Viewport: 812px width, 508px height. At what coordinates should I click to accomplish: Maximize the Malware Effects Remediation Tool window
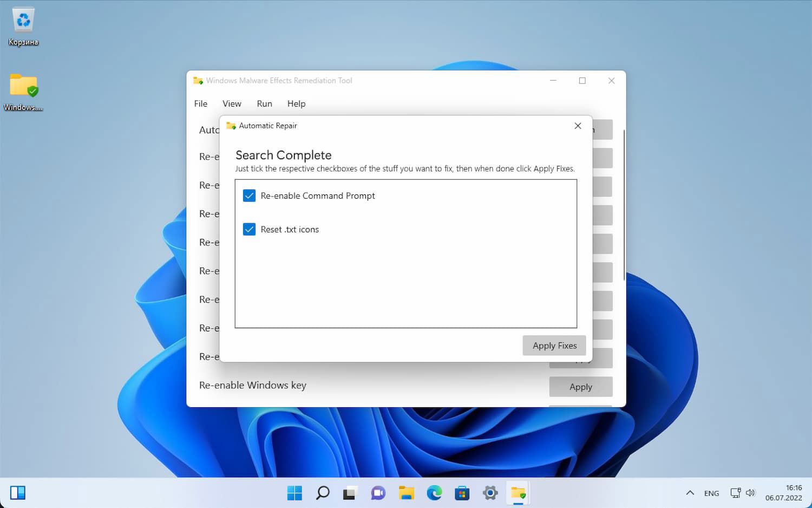tap(582, 81)
